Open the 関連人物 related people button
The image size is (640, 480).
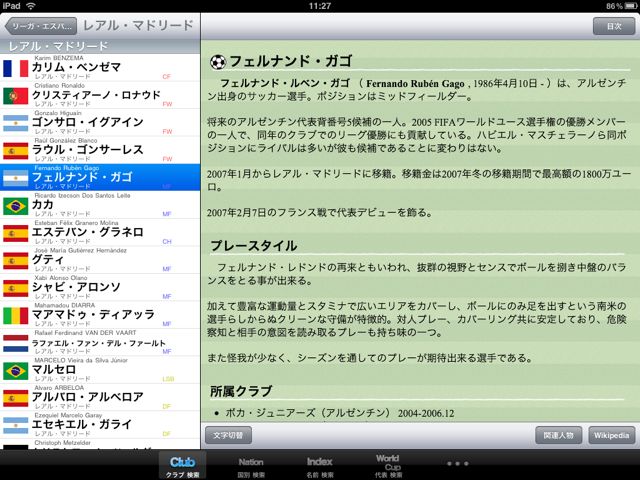(558, 435)
